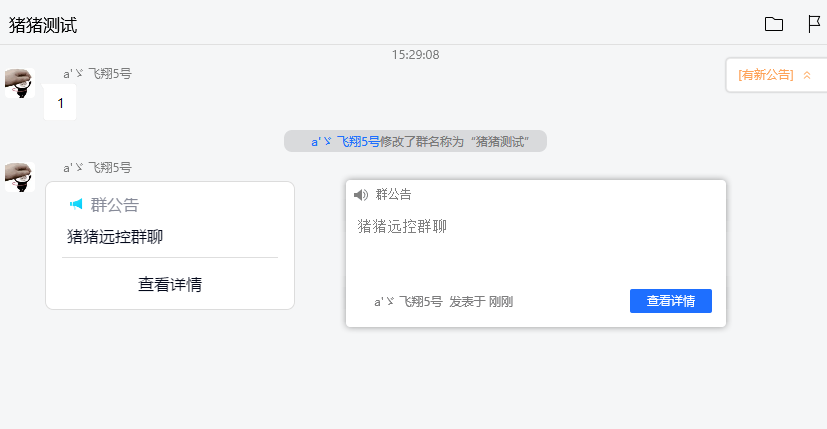827x429 pixels.
Task: Click the sender name above the announcement card
Action: coord(97,167)
